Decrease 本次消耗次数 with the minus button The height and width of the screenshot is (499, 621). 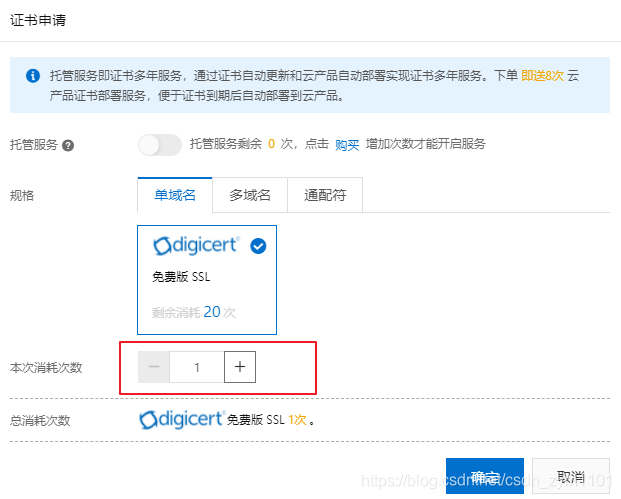tap(154, 367)
